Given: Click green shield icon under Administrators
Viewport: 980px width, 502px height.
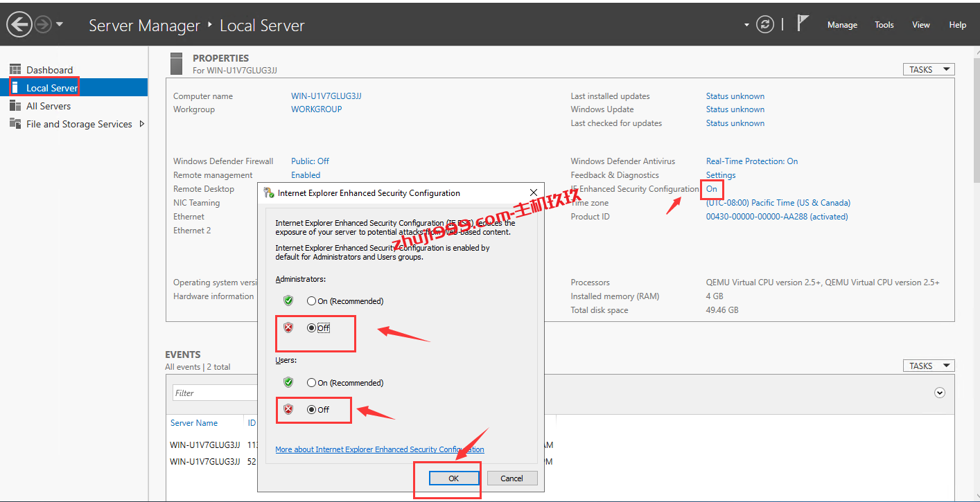Looking at the screenshot, I should [288, 301].
